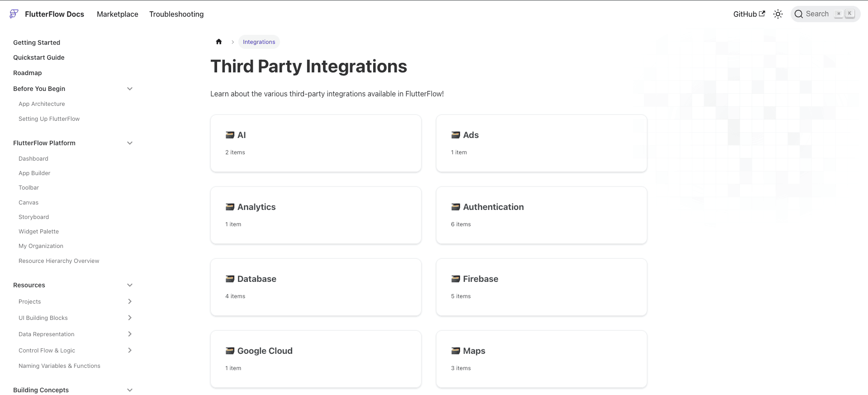Image resolution: width=868 pixels, height=395 pixels.
Task: Open the Ads integrations card title
Action: 471,135
